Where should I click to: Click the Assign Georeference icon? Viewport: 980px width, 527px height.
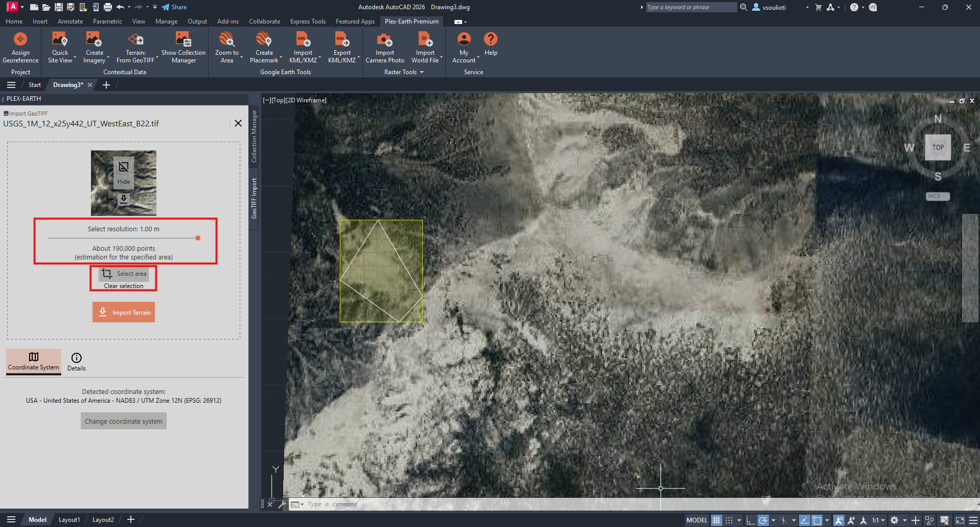(20, 39)
